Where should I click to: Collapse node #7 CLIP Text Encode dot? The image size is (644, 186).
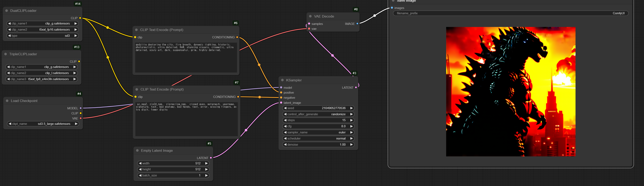point(137,89)
